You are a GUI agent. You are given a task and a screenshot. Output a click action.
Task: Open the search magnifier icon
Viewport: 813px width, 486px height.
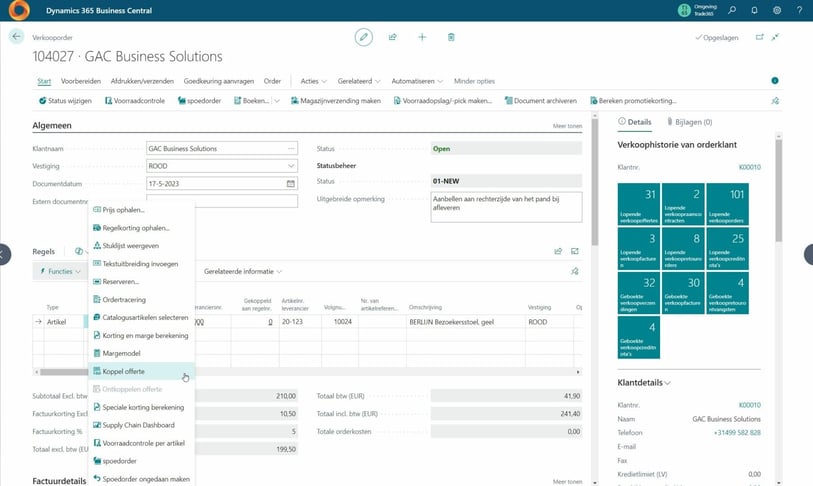click(x=732, y=10)
